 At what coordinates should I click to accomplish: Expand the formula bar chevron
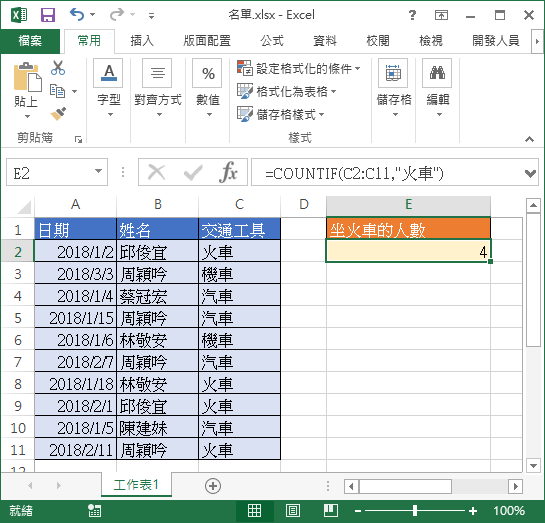click(530, 173)
